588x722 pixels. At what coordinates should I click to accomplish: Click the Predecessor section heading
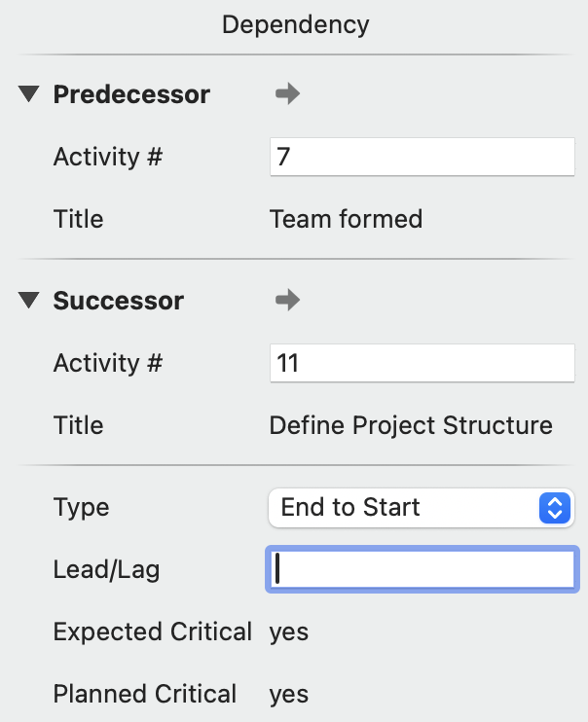(x=131, y=94)
